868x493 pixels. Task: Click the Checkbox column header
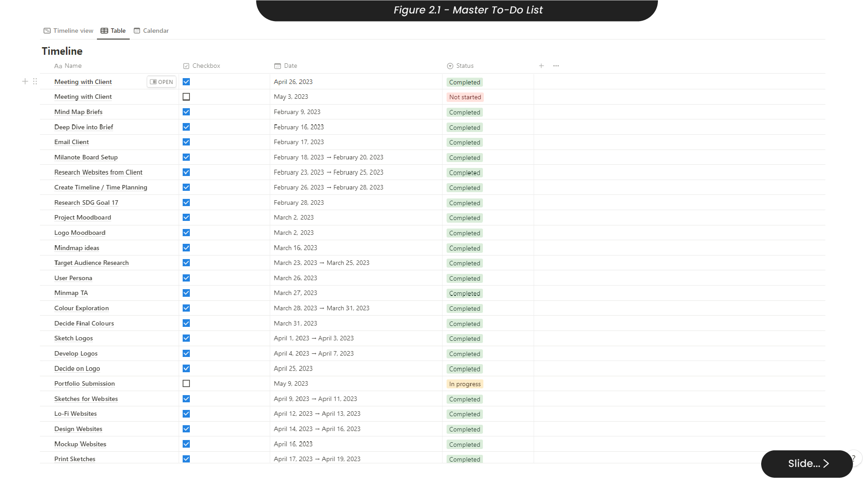click(202, 66)
